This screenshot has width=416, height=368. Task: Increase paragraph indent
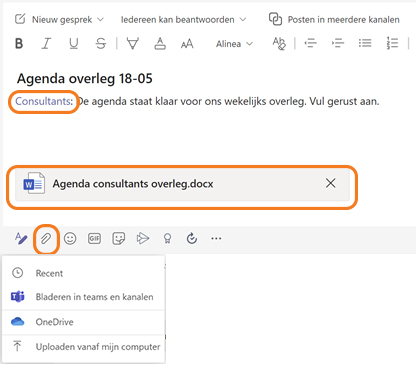tap(338, 43)
